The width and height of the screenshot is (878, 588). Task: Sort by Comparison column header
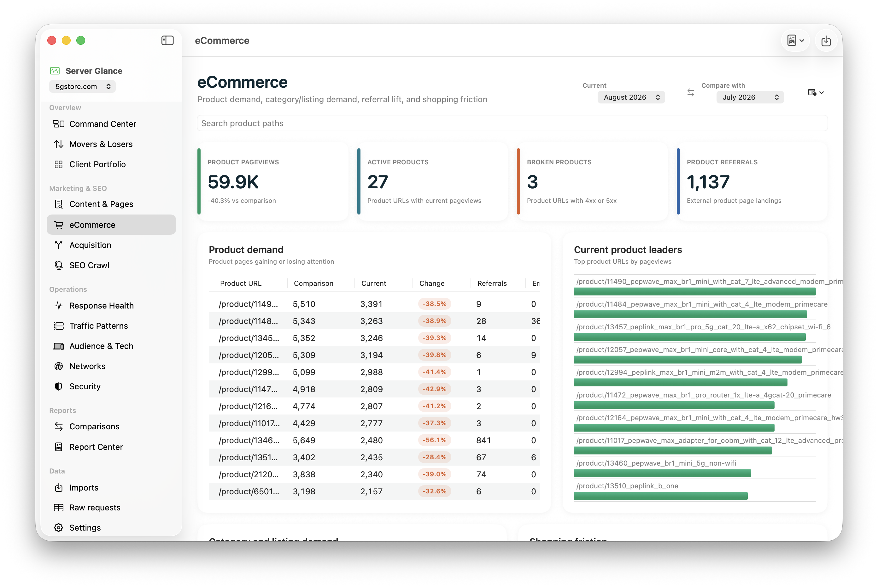(313, 283)
